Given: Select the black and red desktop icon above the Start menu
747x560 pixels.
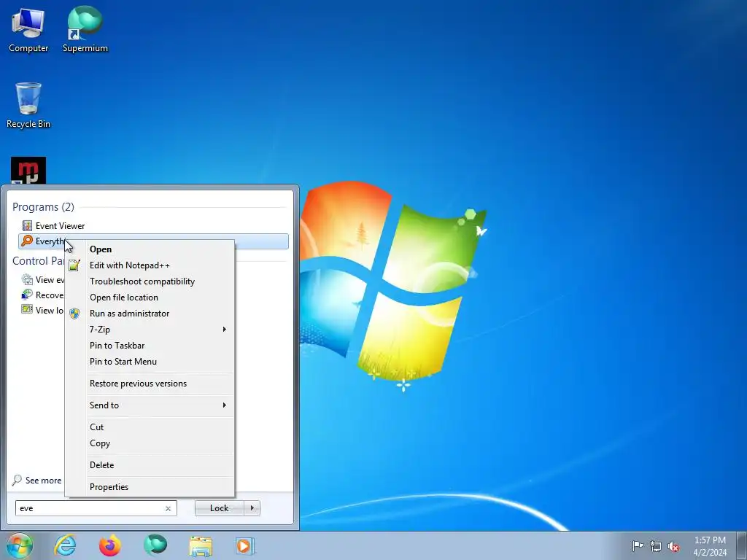Looking at the screenshot, I should pos(28,171).
